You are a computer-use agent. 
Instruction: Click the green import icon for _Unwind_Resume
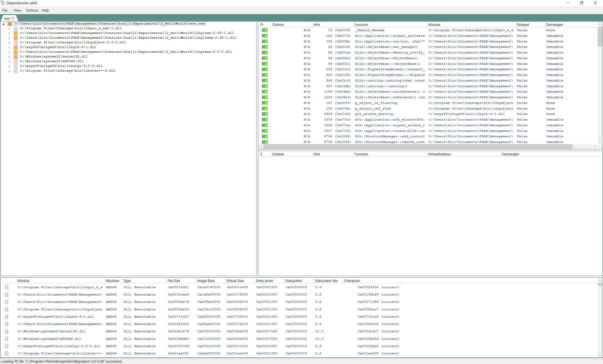265,30
